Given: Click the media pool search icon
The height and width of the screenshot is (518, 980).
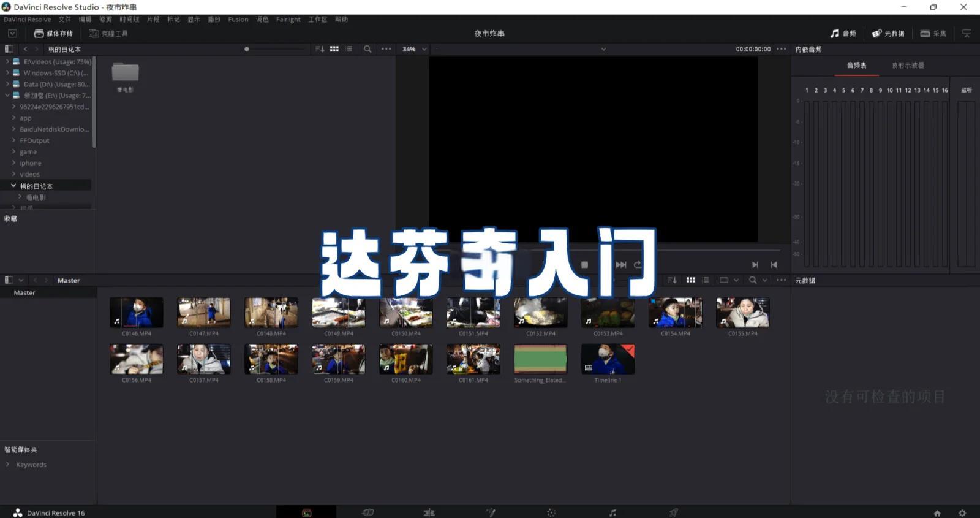Looking at the screenshot, I should coord(753,280).
